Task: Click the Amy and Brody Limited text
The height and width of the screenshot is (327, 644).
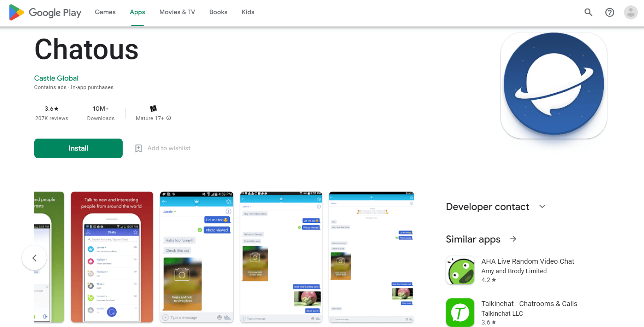Action: tap(514, 271)
